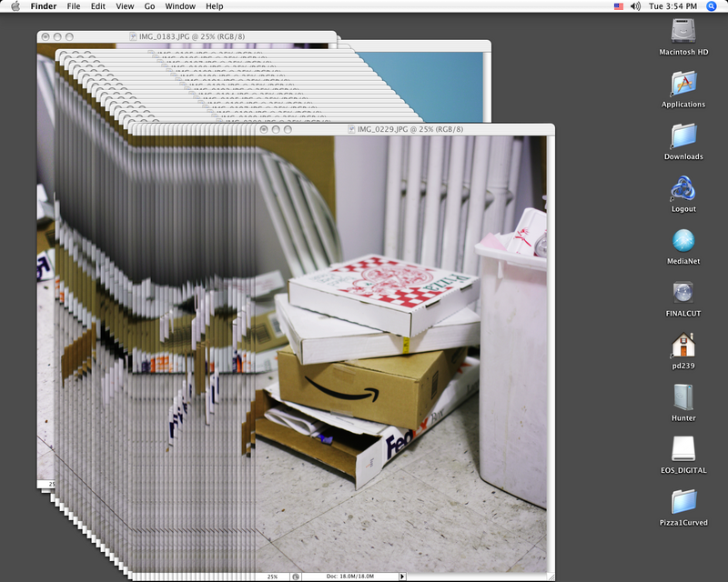Close the IMG_0183.JPG window
Viewport: 728px width, 582px height.
(x=45, y=36)
